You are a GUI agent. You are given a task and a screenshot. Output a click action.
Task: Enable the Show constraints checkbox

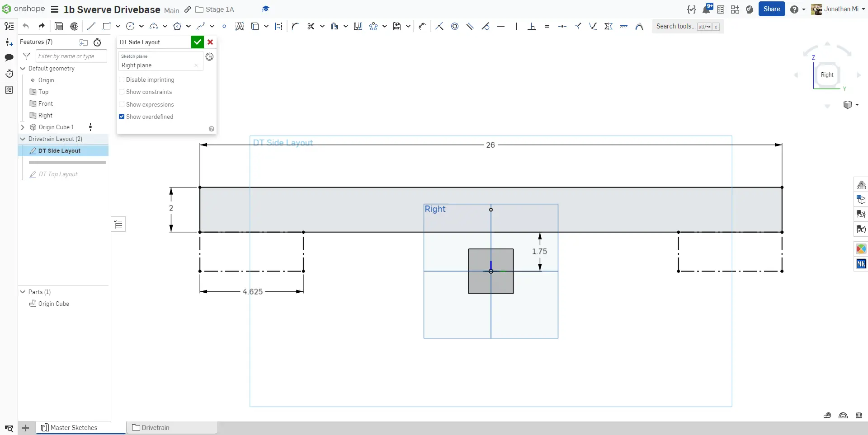[122, 92]
